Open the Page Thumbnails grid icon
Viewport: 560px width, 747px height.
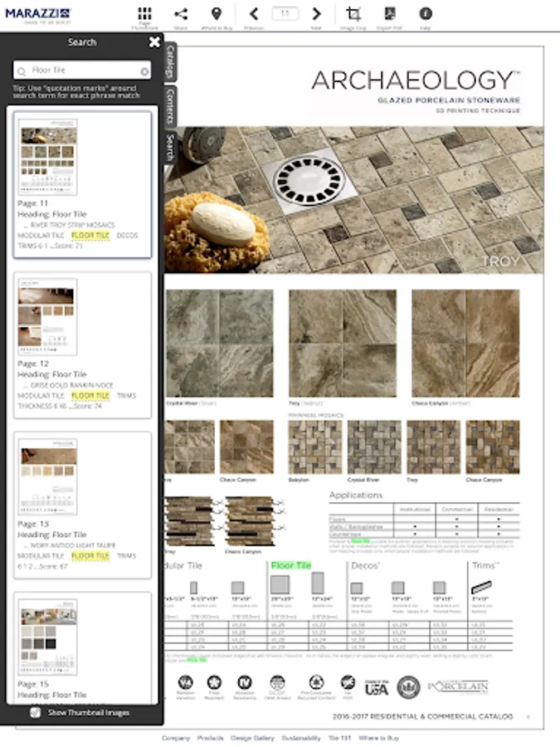[x=144, y=13]
